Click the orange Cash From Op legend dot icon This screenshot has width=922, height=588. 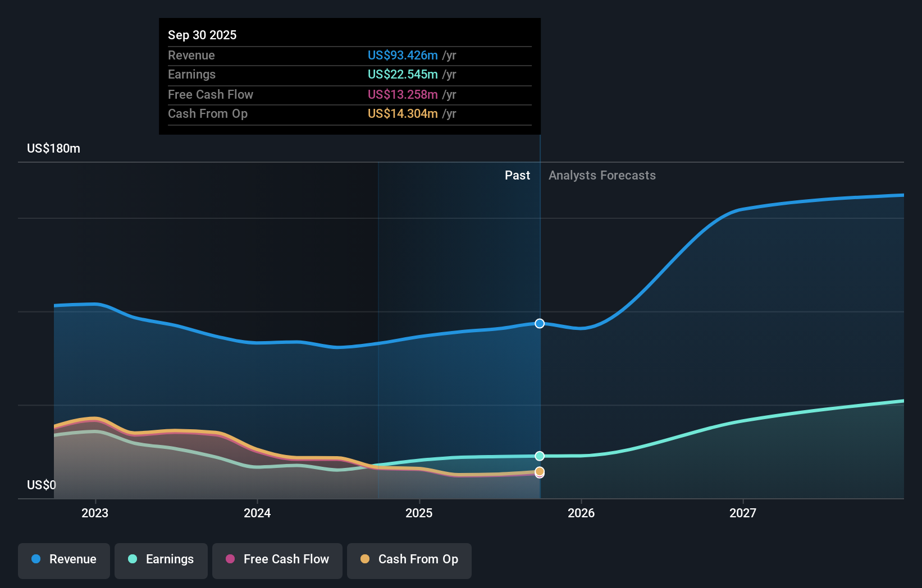(365, 559)
